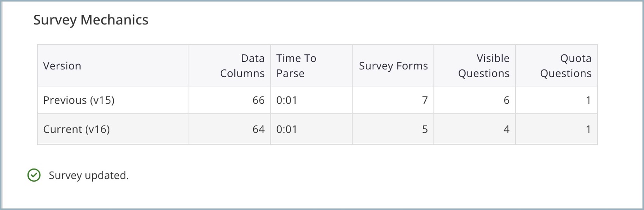Click Time To Parse for Current v16

pos(287,129)
